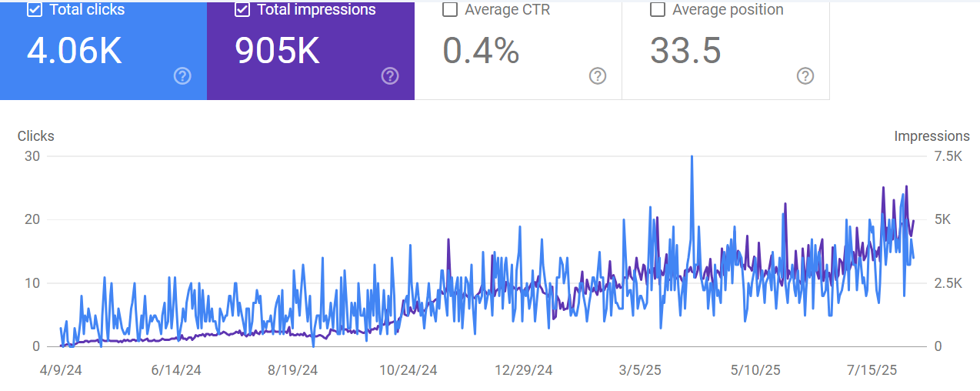The height and width of the screenshot is (391, 980).
Task: Click the tallest blue clicks spike at 30
Action: pos(692,158)
